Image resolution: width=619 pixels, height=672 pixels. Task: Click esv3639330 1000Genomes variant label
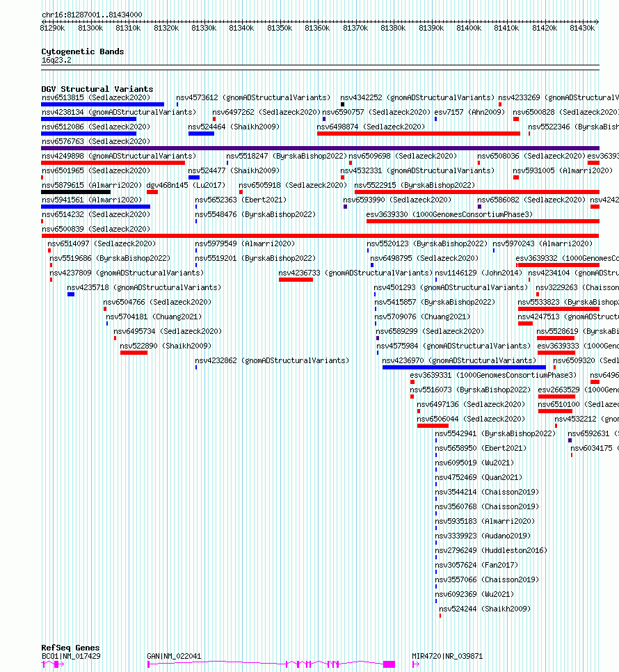pyautogui.click(x=449, y=214)
